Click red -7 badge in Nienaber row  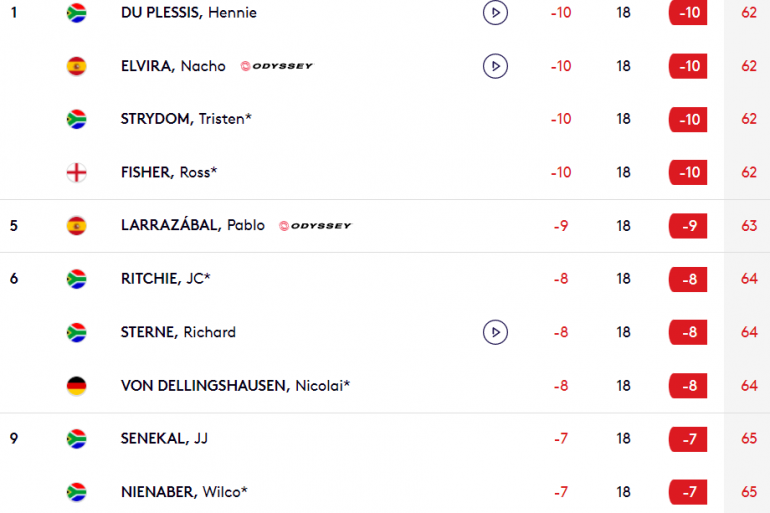[688, 492]
